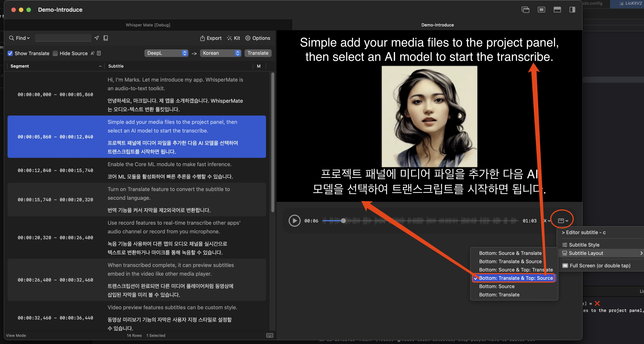
Task: Uncheck the Show Translate checkbox
Action: pos(10,53)
